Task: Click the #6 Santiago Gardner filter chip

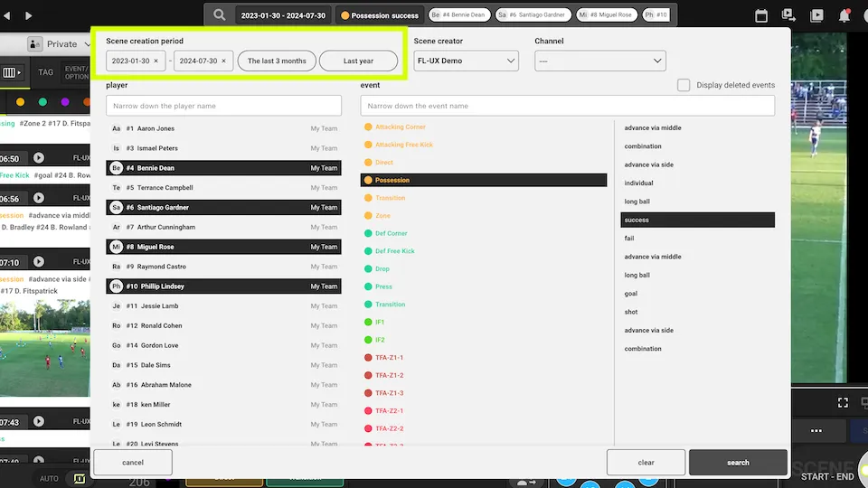Action: point(533,15)
